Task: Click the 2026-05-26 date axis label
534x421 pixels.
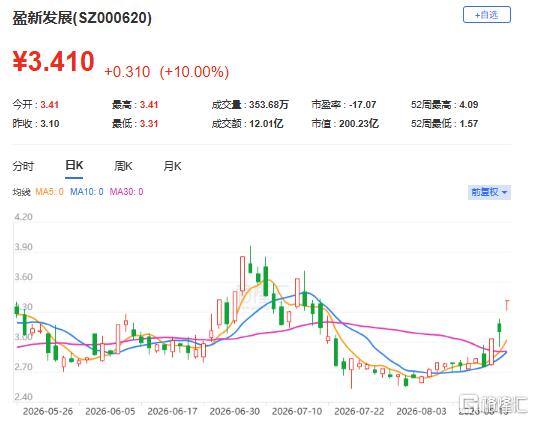Action: [x=48, y=411]
